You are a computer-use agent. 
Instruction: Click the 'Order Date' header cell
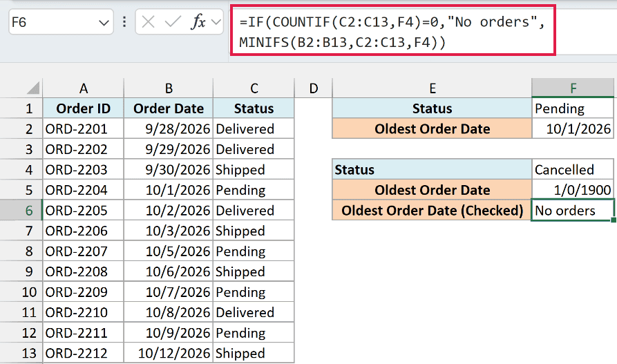169,108
